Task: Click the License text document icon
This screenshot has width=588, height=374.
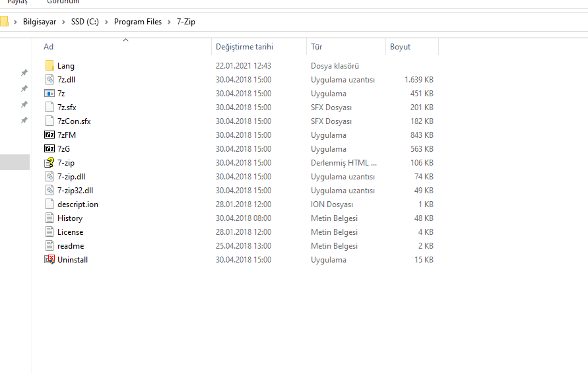Action: 49,232
